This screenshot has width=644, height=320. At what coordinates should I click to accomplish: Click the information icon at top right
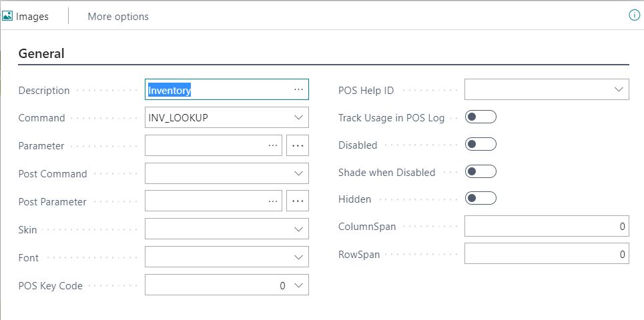click(x=634, y=15)
